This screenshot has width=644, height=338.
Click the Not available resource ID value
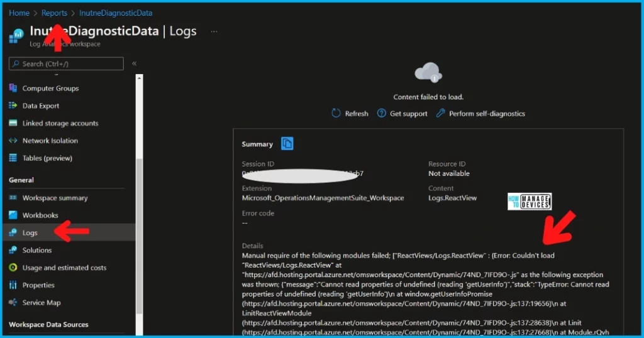(448, 173)
